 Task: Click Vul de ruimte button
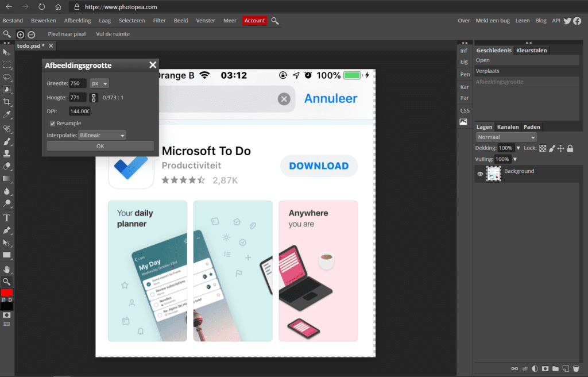coord(113,34)
